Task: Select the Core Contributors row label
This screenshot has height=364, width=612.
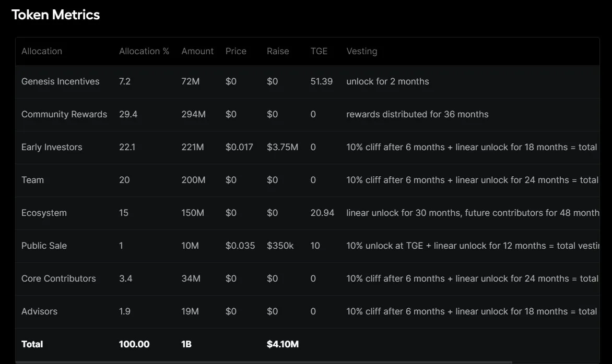Action: (58, 278)
